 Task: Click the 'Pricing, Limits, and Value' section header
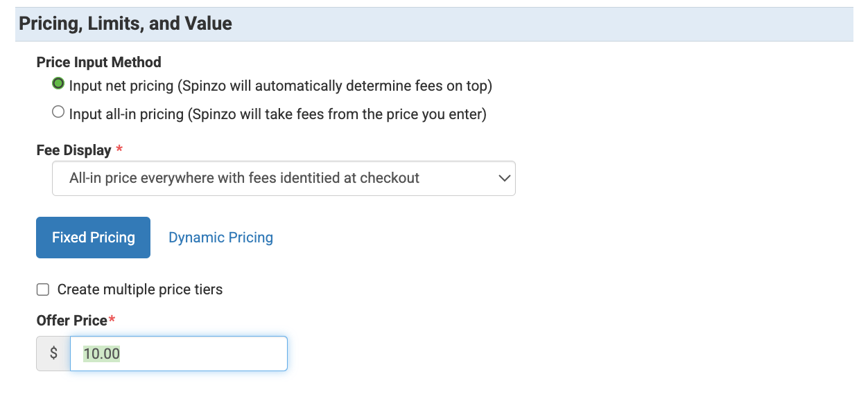tap(125, 24)
